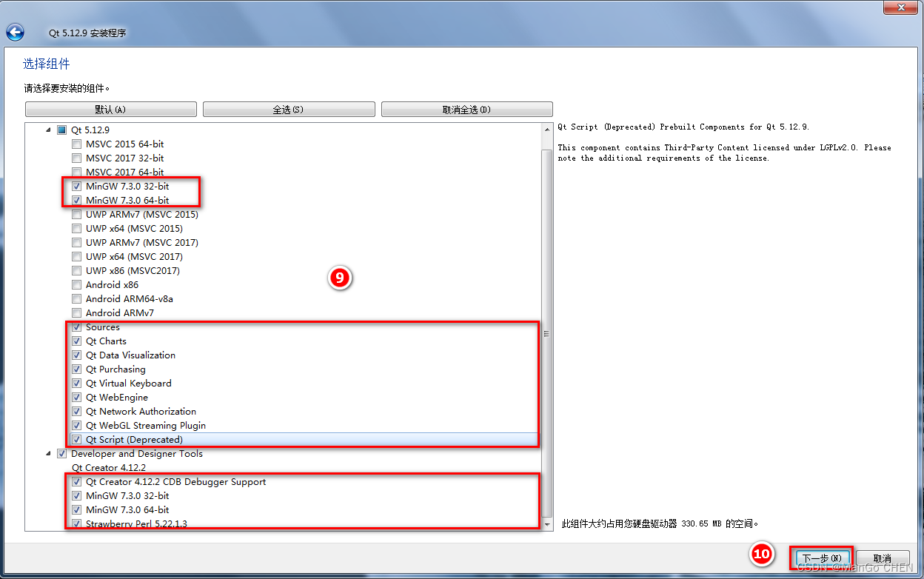Click the Qt 5.12.9 安装程序 window title
Image resolution: width=924 pixels, height=579 pixels.
[87, 33]
